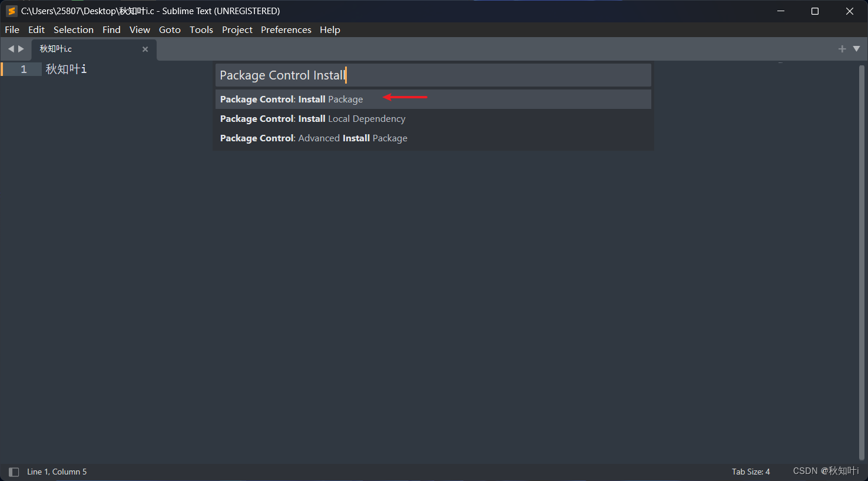Select Package Control: Advanced Install Package
The width and height of the screenshot is (868, 481).
click(433, 138)
